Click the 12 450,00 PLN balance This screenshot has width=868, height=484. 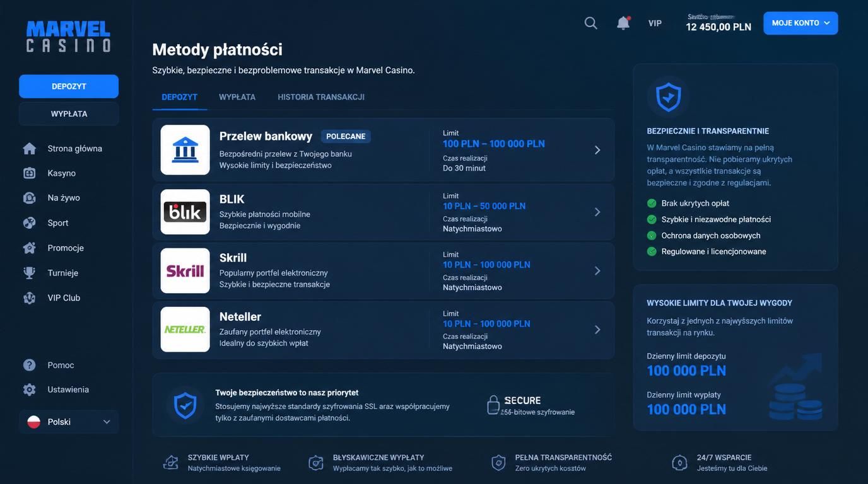point(719,27)
